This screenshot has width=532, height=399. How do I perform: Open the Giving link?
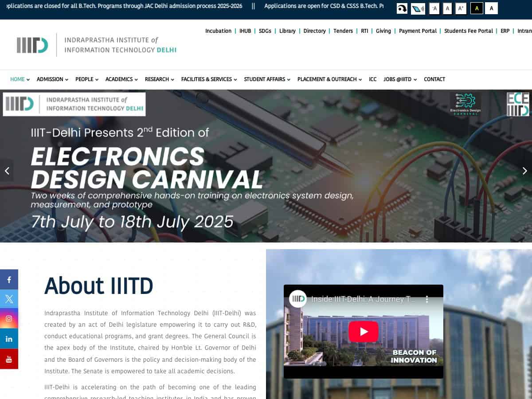click(x=383, y=31)
